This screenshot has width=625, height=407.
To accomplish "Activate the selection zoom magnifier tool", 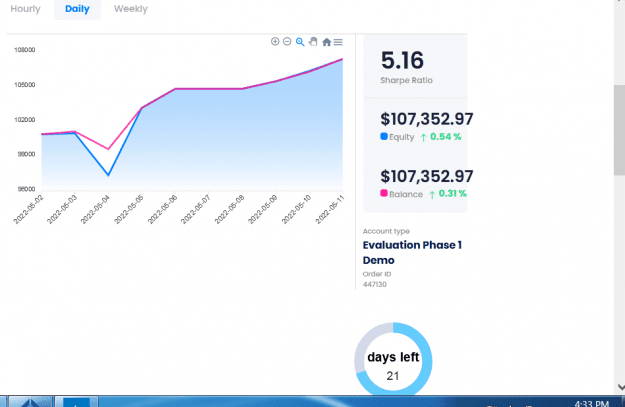I will click(x=300, y=42).
